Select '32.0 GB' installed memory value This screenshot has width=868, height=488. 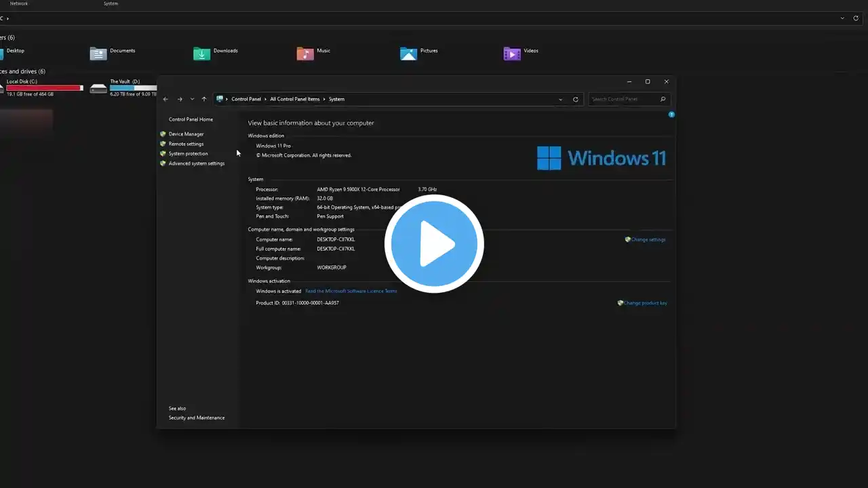[325, 199]
